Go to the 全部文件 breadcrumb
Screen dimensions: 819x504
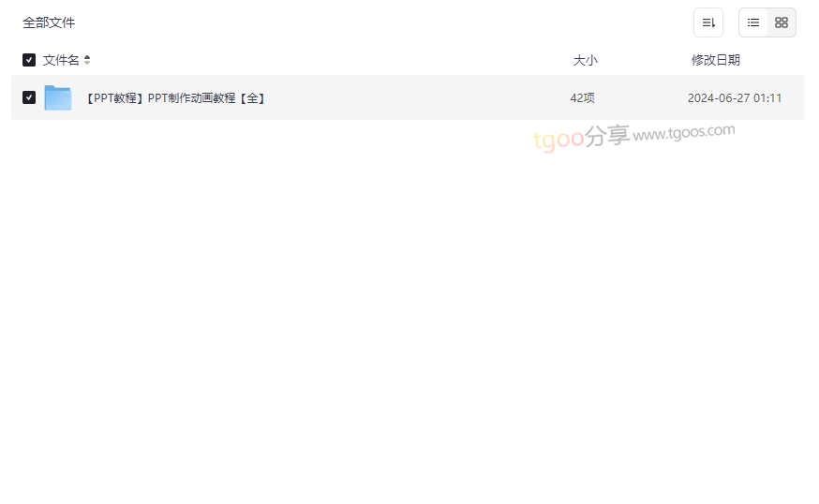(x=49, y=22)
